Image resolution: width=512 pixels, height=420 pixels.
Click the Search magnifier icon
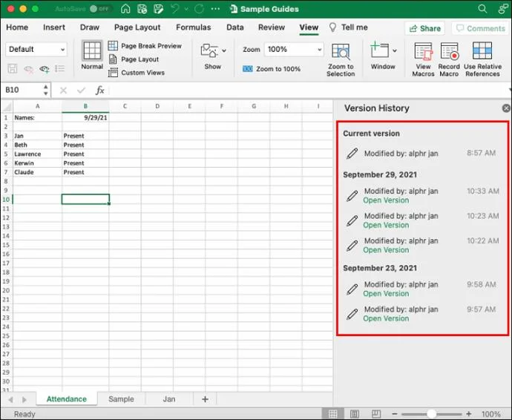pyautogui.click(x=482, y=9)
